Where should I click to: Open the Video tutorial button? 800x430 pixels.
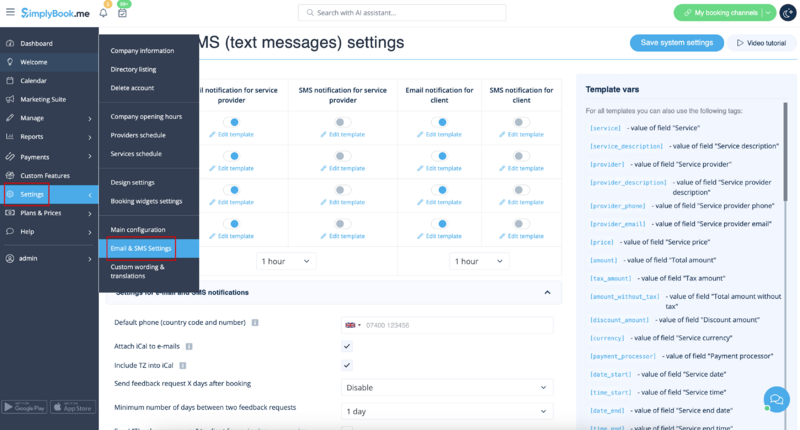761,43
